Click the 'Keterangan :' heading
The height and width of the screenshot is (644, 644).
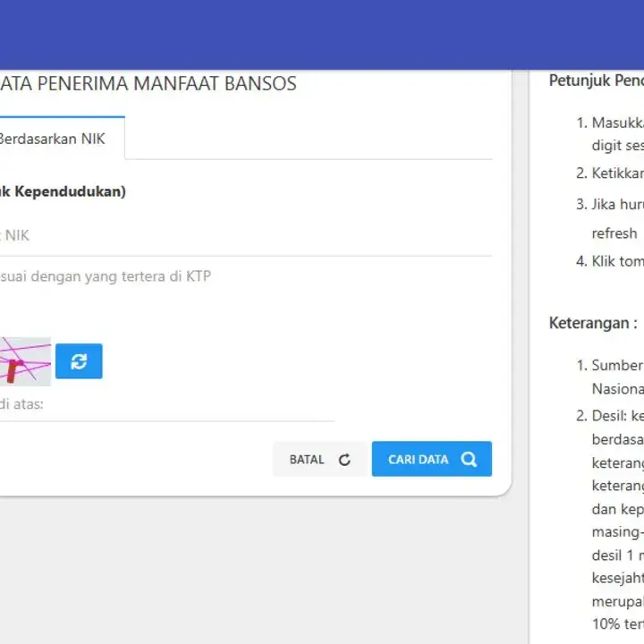pyautogui.click(x=593, y=323)
